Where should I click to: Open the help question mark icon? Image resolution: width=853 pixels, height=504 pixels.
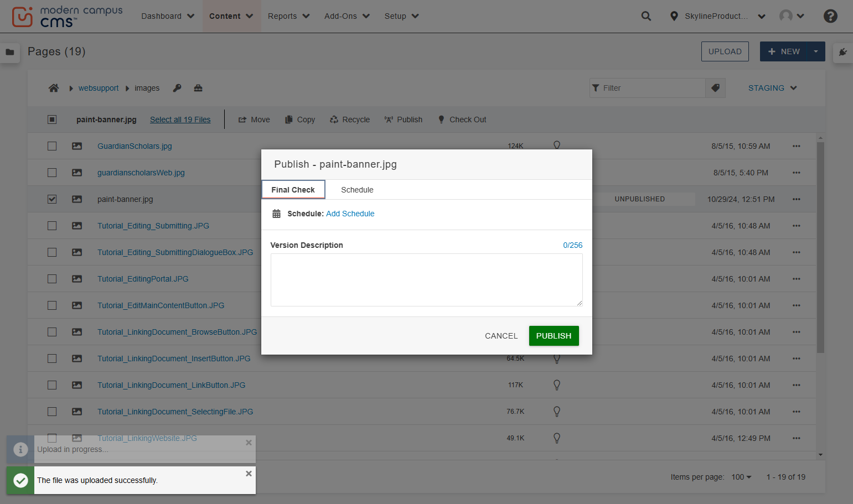[x=830, y=16]
